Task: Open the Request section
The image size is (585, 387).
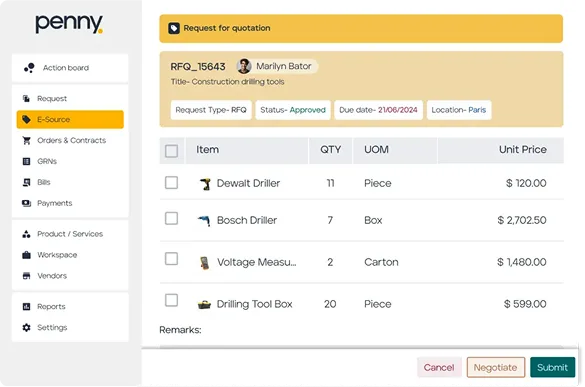Action: (x=70, y=99)
